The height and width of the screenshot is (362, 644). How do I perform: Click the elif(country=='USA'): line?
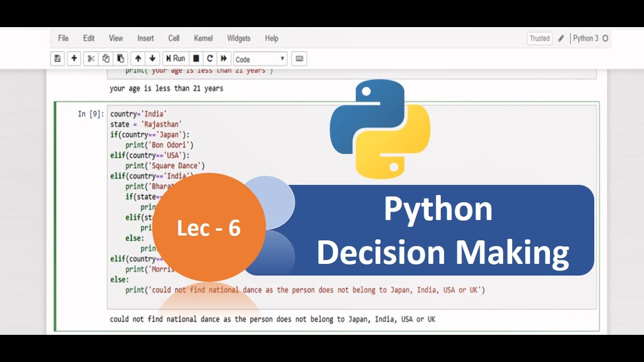point(150,155)
